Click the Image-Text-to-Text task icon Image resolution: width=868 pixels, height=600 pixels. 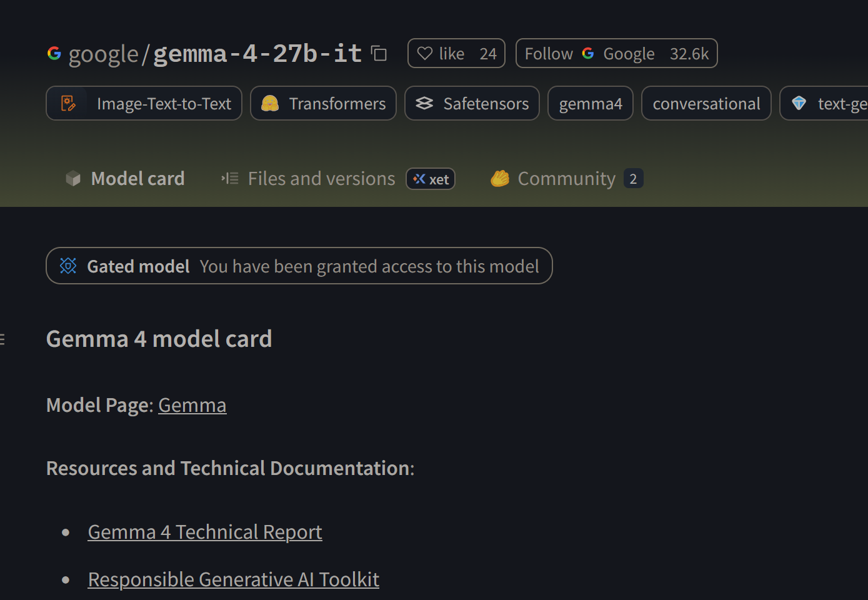click(69, 103)
